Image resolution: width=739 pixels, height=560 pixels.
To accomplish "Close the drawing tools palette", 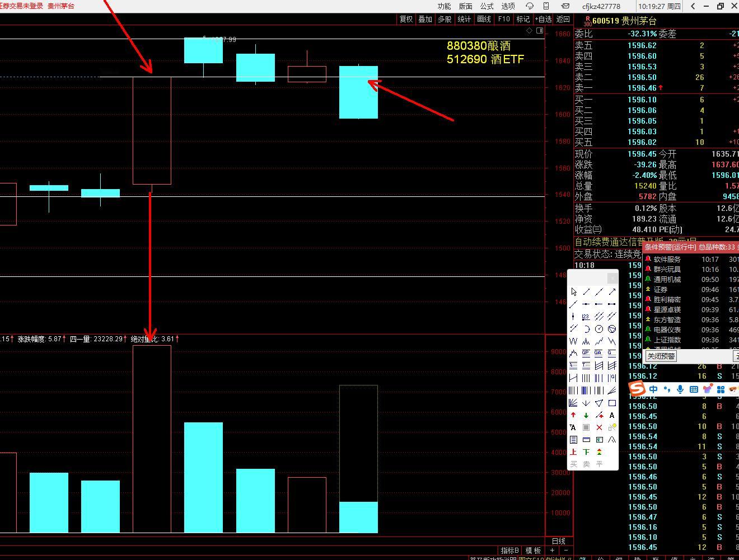I will (612, 277).
